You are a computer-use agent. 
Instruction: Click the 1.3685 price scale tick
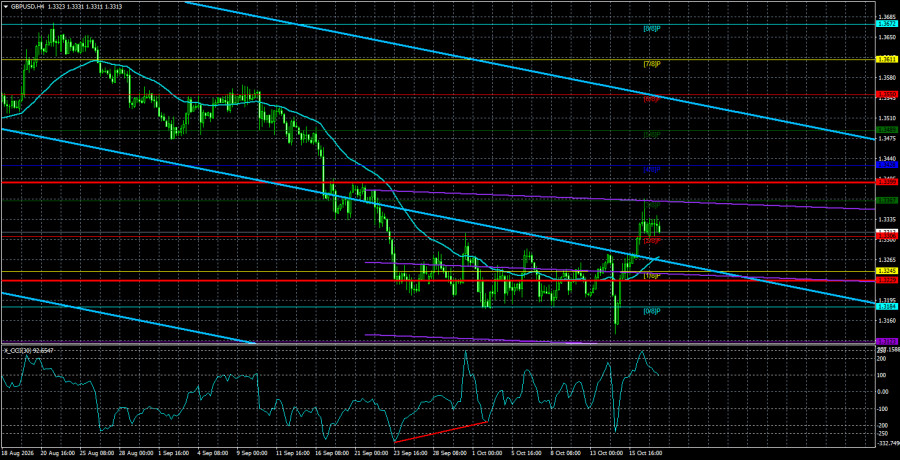887,16
